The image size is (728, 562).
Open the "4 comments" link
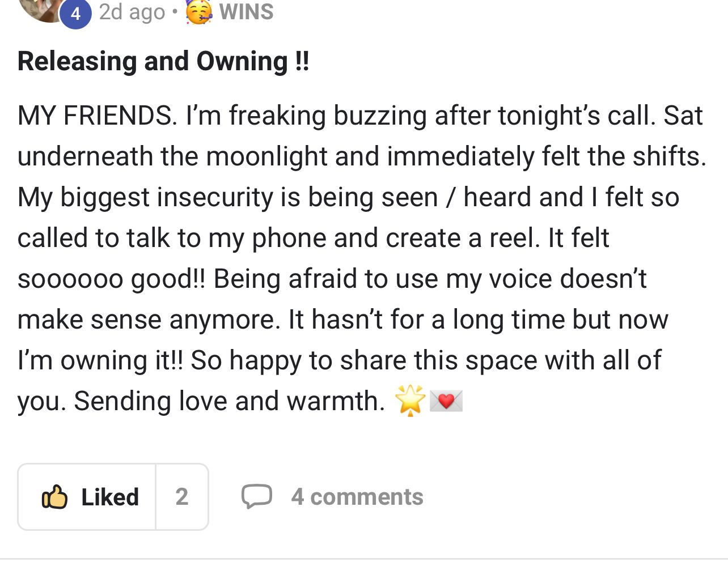pyautogui.click(x=357, y=497)
